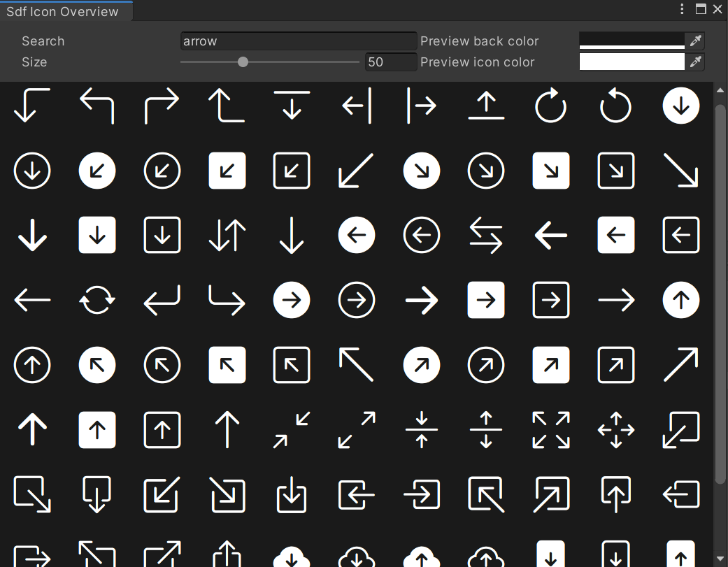Viewport: 728px width, 567px height.
Task: Click the 90-degree down-left turn arrow
Action: pyautogui.click(x=32, y=106)
